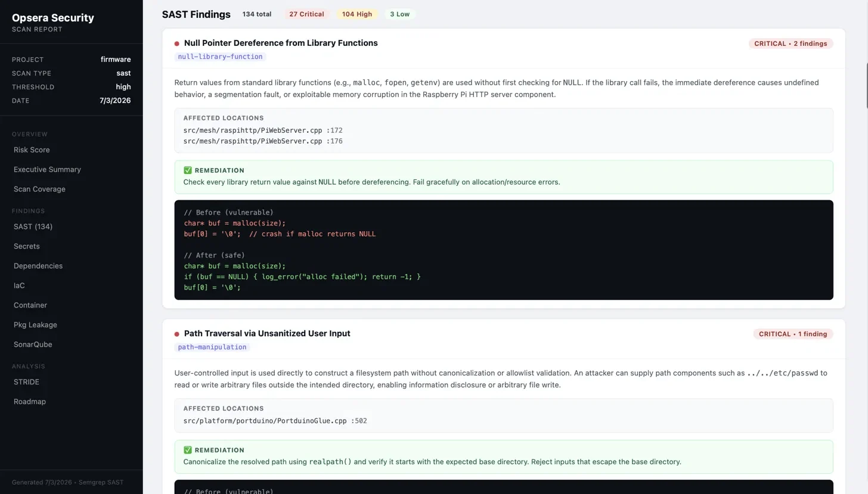Click the path-manipulation rule tag
The height and width of the screenshot is (494, 868).
click(x=212, y=347)
